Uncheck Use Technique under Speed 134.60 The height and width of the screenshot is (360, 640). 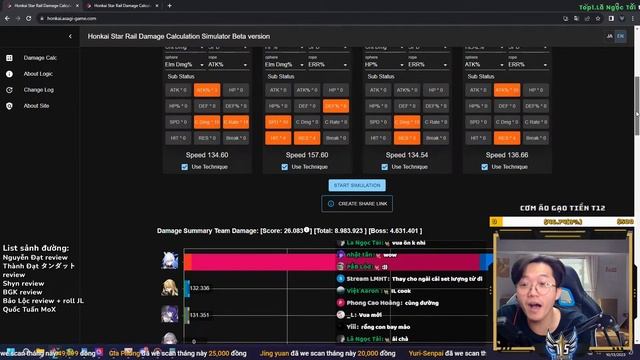[x=184, y=167]
